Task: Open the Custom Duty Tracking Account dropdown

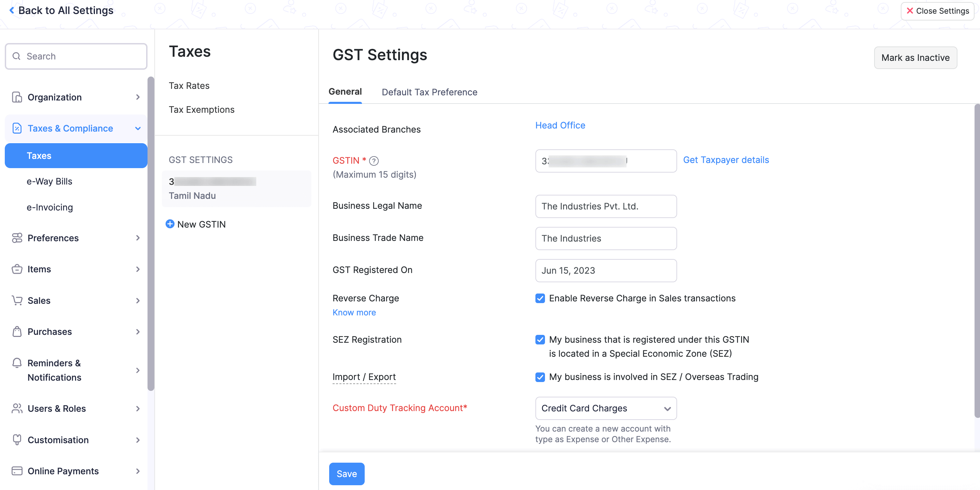Action: coord(606,408)
